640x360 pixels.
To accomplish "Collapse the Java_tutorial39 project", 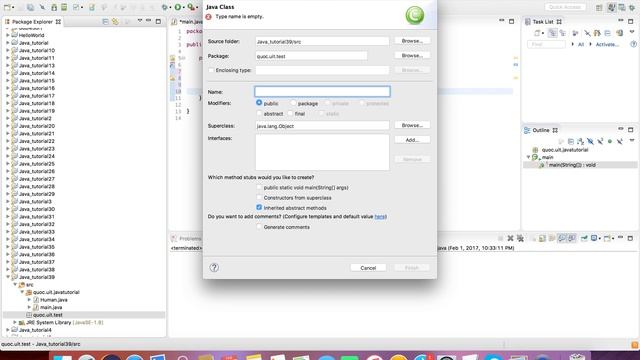I will [x=8, y=277].
